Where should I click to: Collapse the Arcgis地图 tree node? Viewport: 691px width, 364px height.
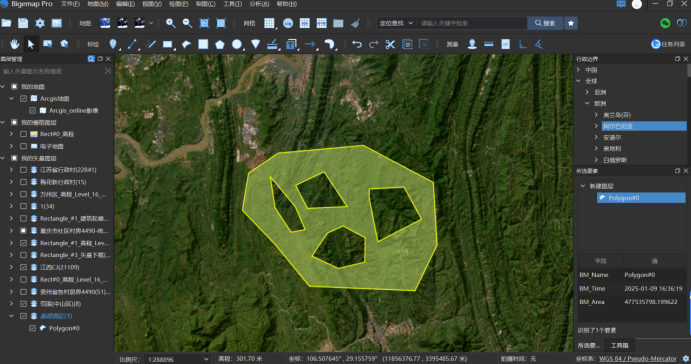[11, 99]
